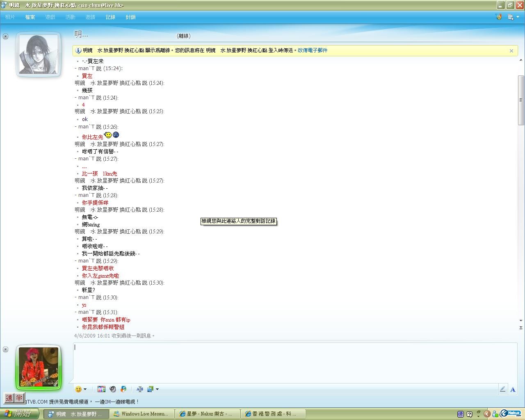Switch to handwriting pen input mode
Screen dimensions: 525x420
502,389
